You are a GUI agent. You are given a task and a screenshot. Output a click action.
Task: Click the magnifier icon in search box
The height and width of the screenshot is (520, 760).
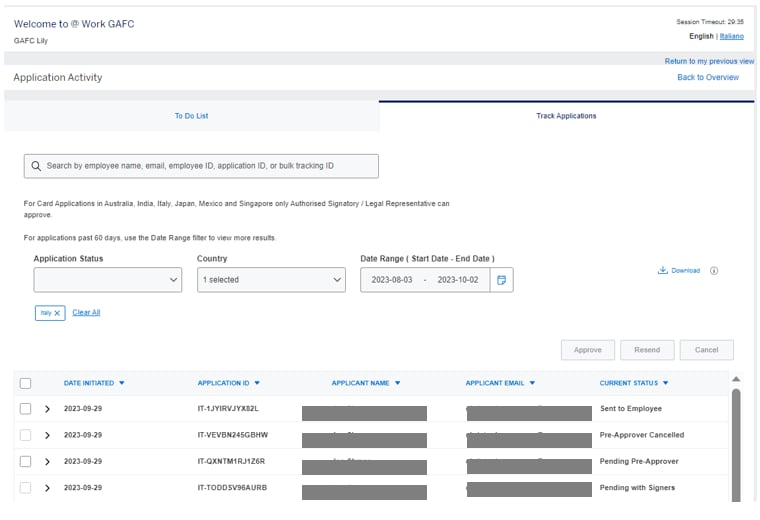pyautogui.click(x=36, y=166)
